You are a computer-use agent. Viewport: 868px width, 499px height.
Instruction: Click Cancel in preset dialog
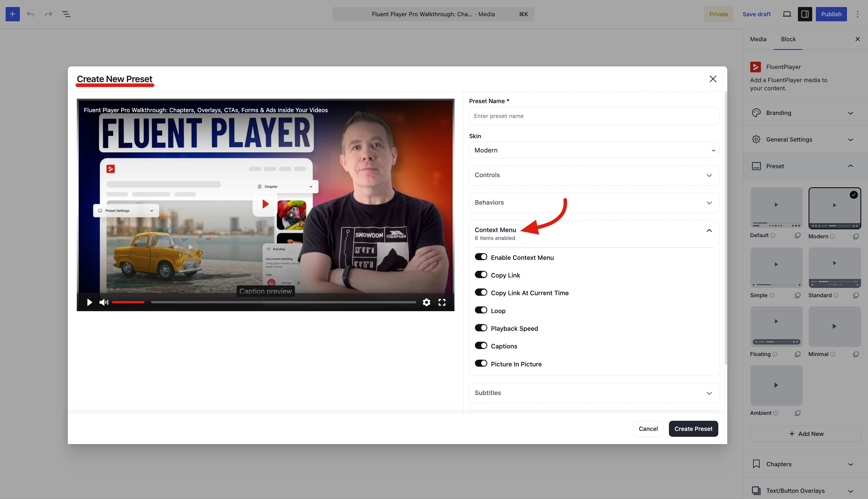tap(648, 429)
